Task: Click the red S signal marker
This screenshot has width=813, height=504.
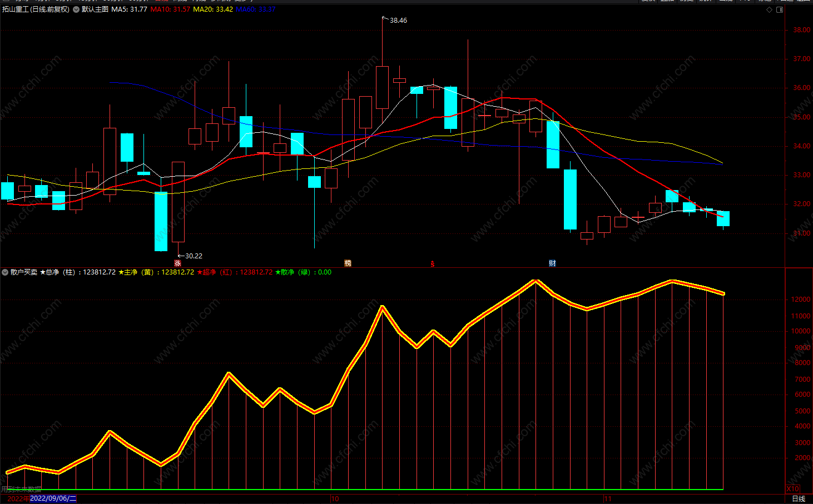Action: pos(433,263)
